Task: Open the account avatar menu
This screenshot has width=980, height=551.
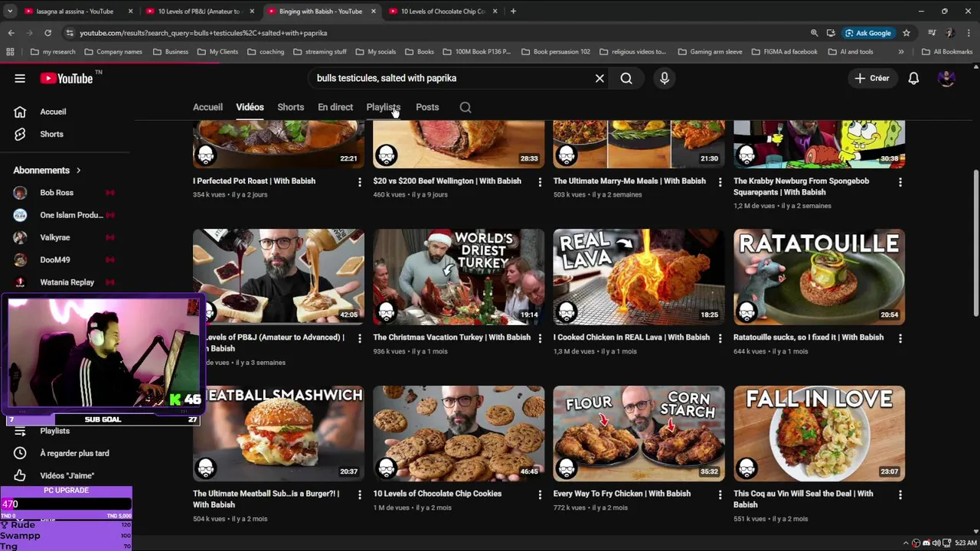Action: (946, 78)
